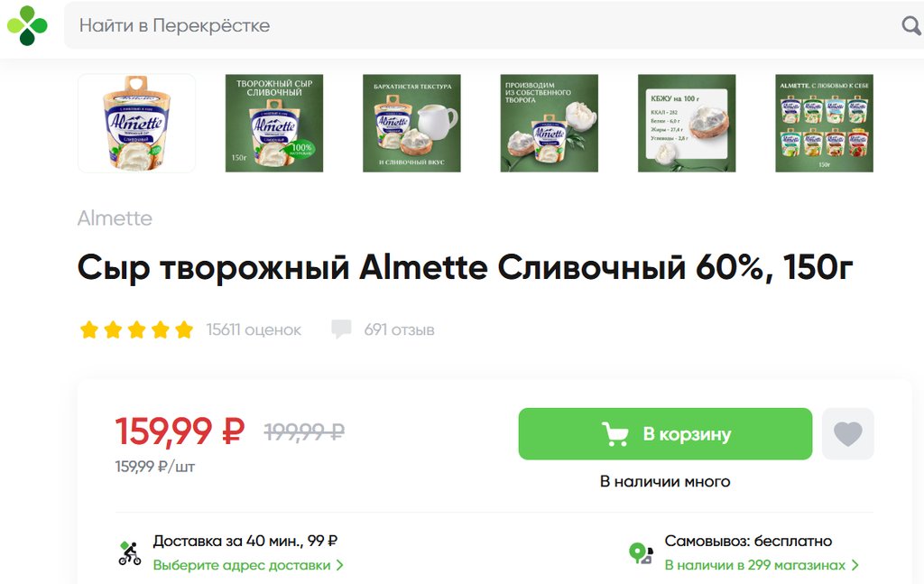Viewport: 924px width, 584px height.
Task: Add product to favorites with heart icon
Action: pyautogui.click(x=847, y=434)
